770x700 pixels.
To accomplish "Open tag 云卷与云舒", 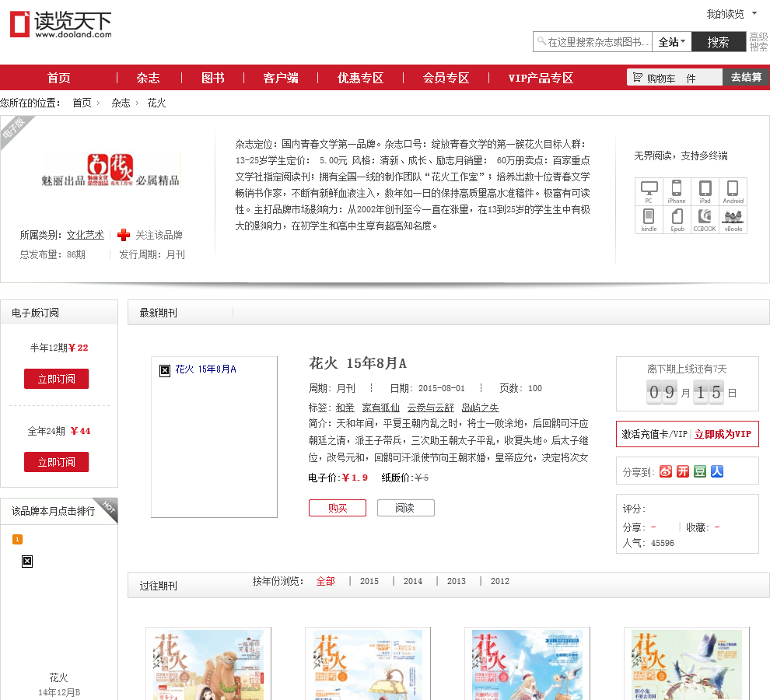I will (431, 408).
